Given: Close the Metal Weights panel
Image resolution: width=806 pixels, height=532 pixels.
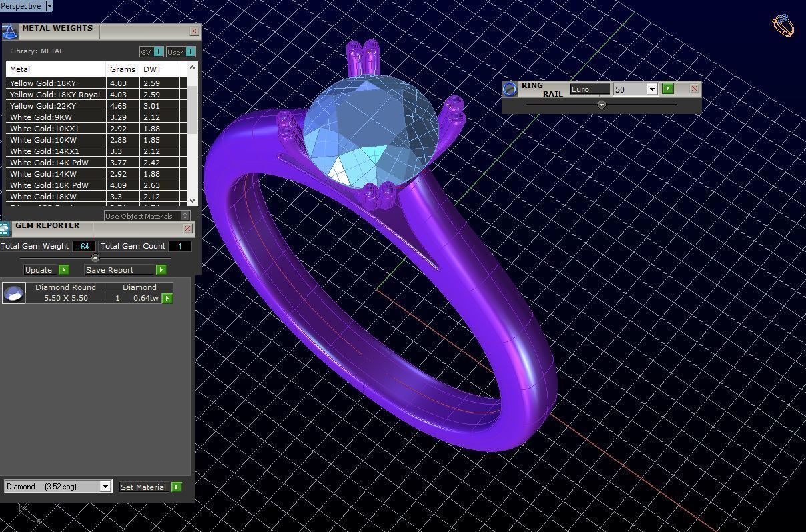Looking at the screenshot, I should click(x=194, y=31).
